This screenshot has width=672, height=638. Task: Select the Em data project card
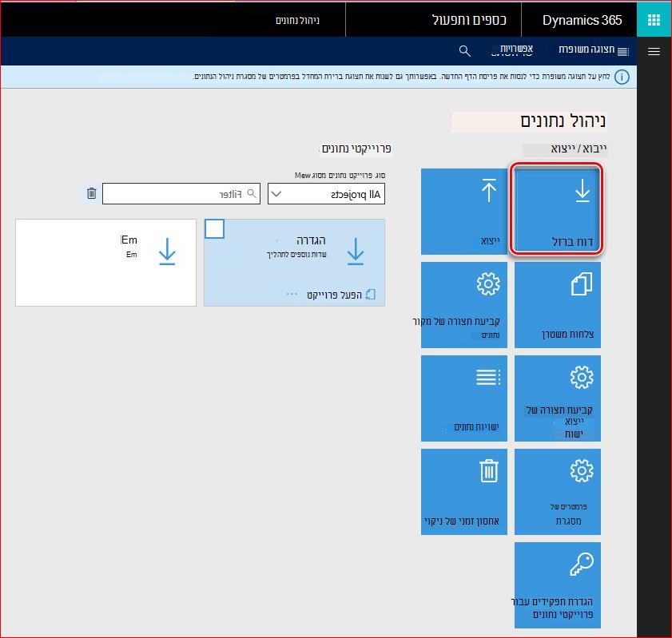[105, 263]
